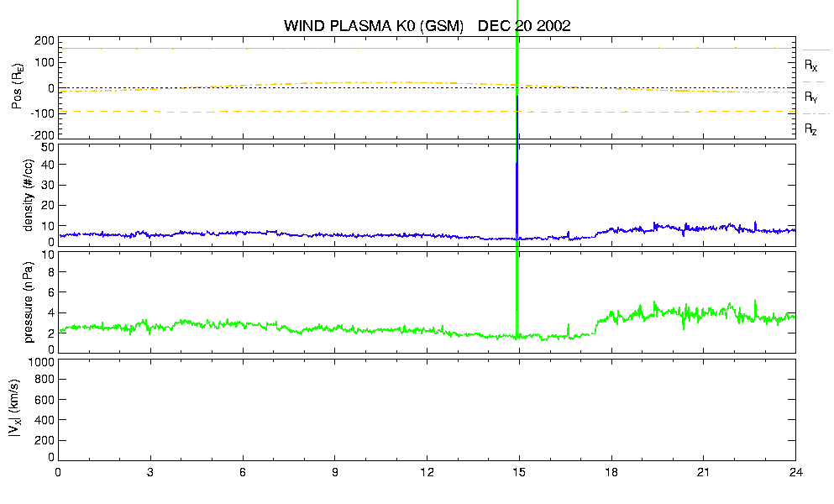This screenshot has width=834, height=504.
Task: Click the dashed orange Ry legend line sample
Action: click(814, 82)
